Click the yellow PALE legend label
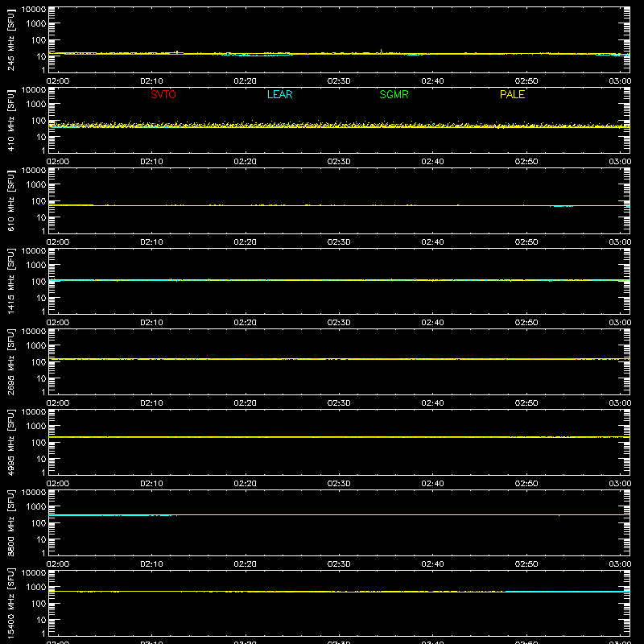Viewport: 644px width, 644px height. (x=512, y=94)
